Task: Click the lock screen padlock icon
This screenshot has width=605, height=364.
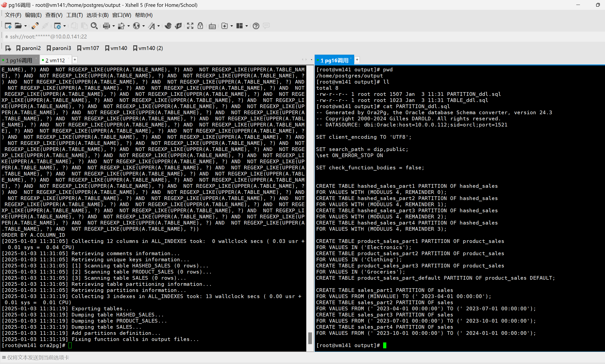Action: coord(200,26)
